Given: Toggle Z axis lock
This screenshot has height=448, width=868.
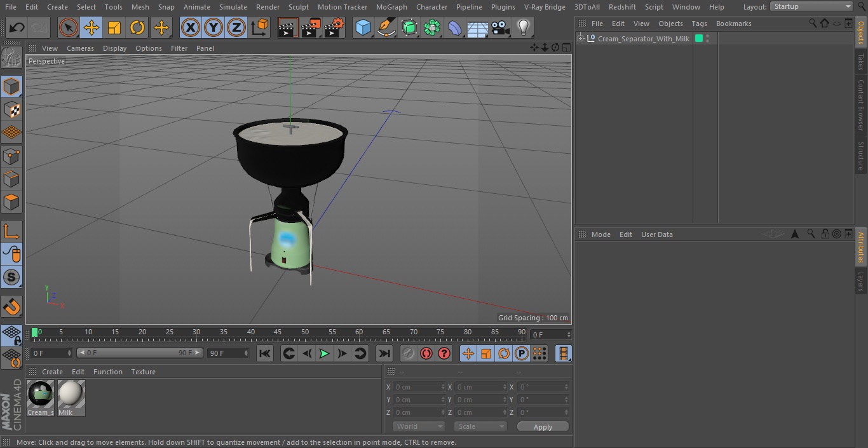Looking at the screenshot, I should coord(236,28).
